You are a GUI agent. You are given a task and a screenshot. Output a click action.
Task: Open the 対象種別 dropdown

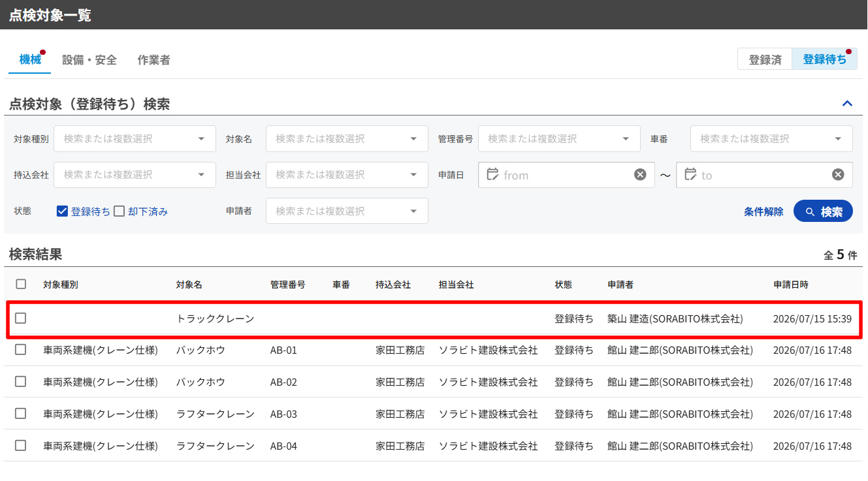point(135,138)
